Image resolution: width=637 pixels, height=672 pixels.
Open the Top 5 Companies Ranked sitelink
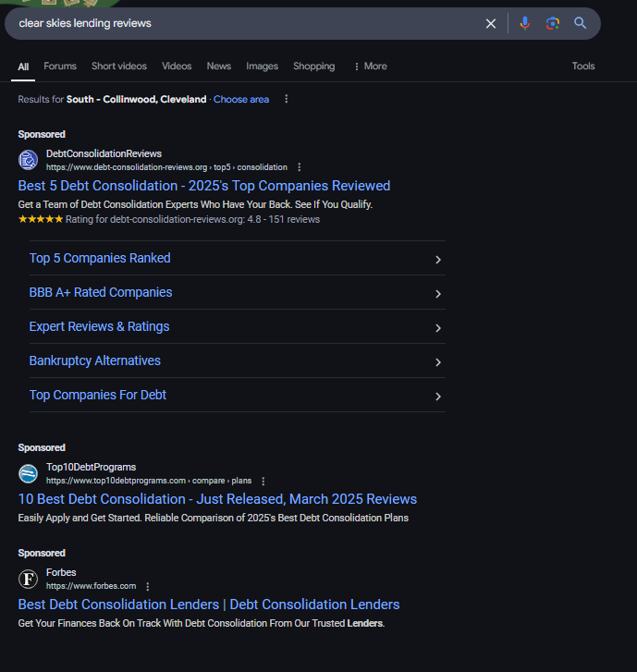100,258
